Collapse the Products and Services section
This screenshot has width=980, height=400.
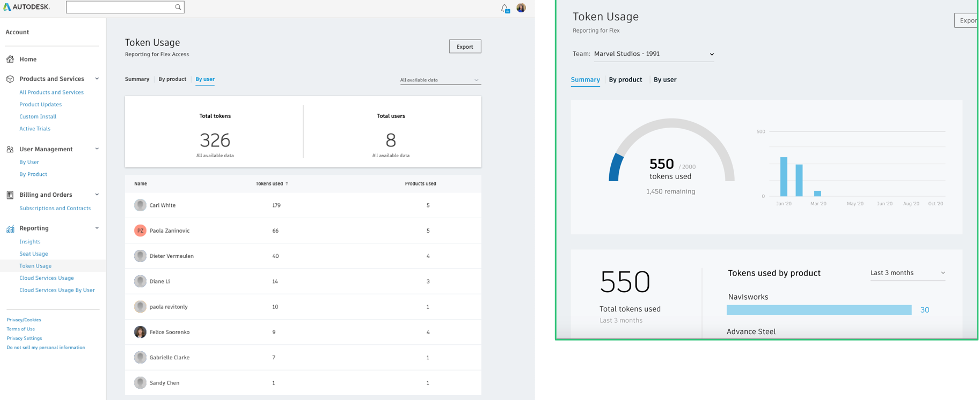pyautogui.click(x=97, y=79)
